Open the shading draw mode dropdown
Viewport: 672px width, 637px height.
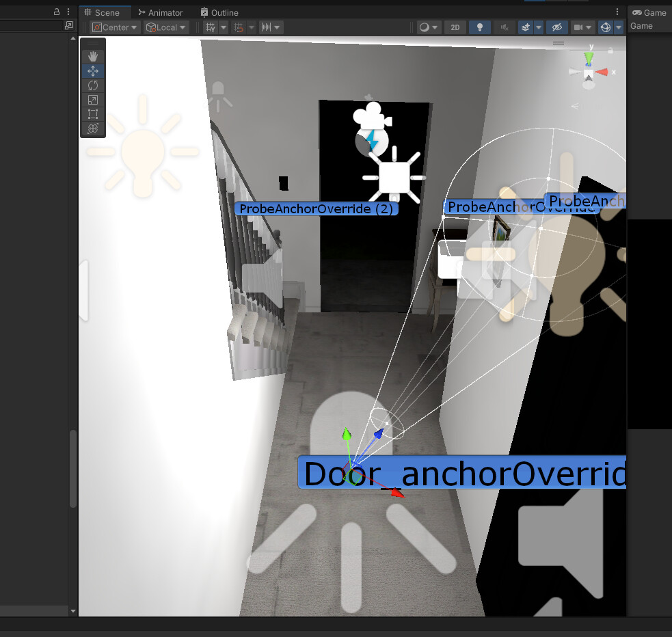(427, 27)
